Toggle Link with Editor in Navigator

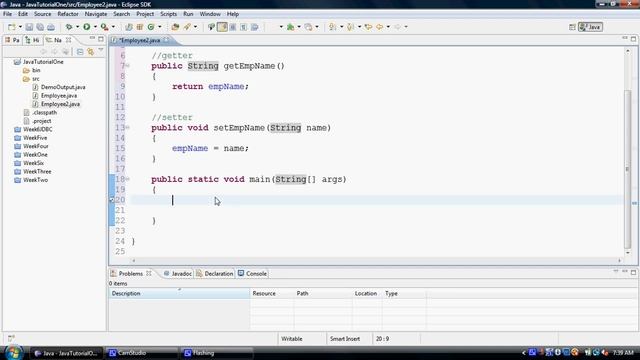click(x=90, y=51)
